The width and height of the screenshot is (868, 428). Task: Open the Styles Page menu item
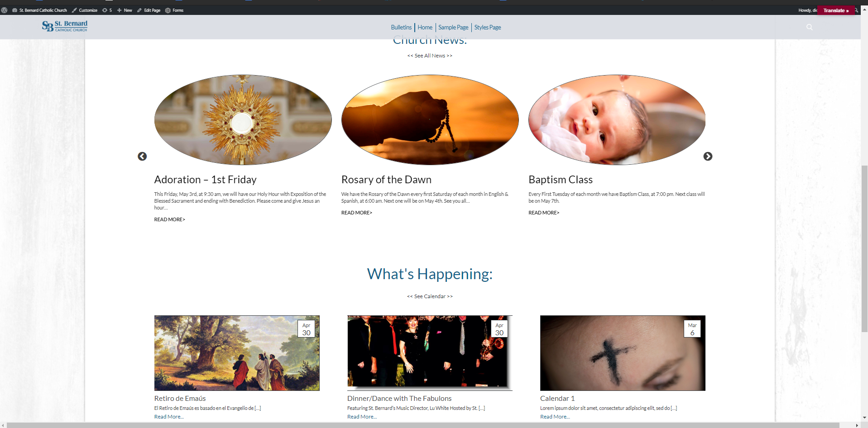click(x=487, y=27)
